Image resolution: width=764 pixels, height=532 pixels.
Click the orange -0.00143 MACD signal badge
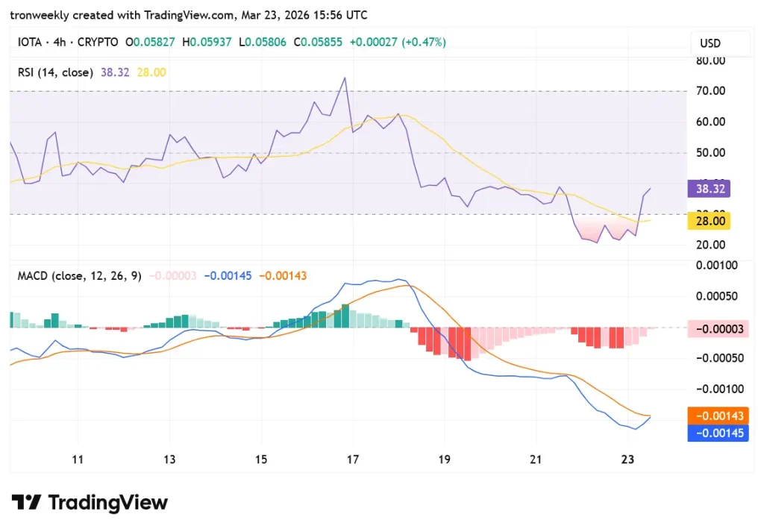(x=717, y=416)
